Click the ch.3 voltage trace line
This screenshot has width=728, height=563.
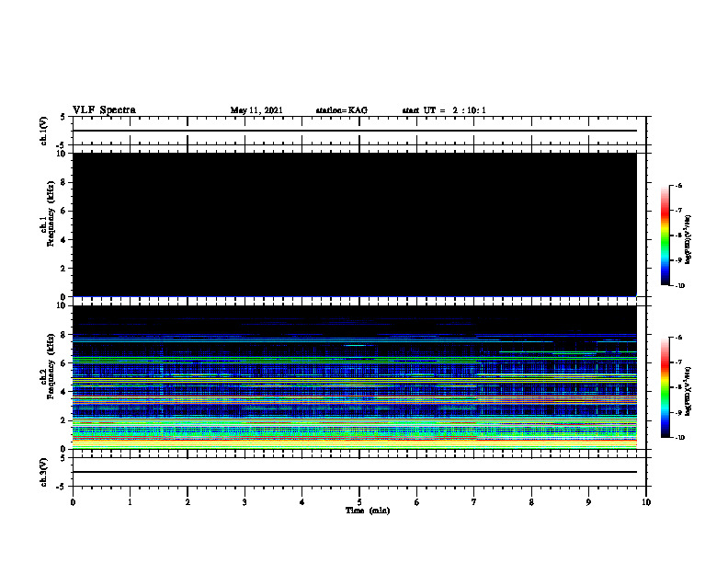click(x=354, y=472)
